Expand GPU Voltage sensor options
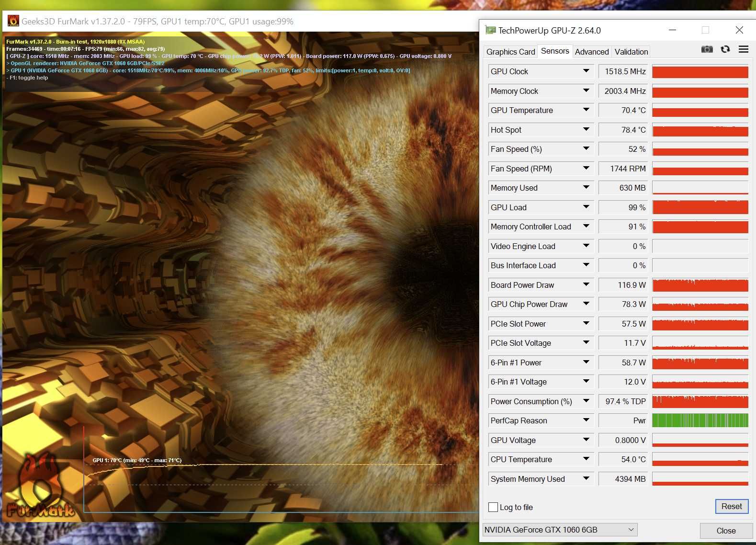Screen dimensions: 756x545 586,440
